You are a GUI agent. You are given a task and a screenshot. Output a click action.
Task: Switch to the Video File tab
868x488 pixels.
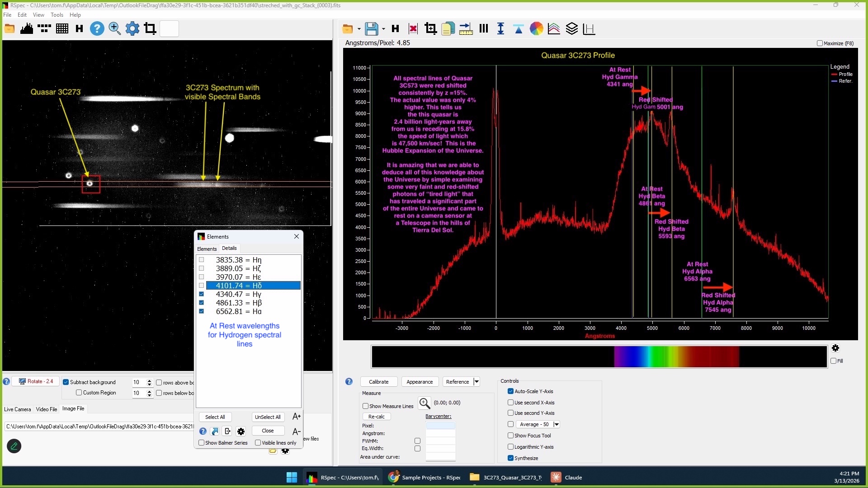click(x=47, y=409)
